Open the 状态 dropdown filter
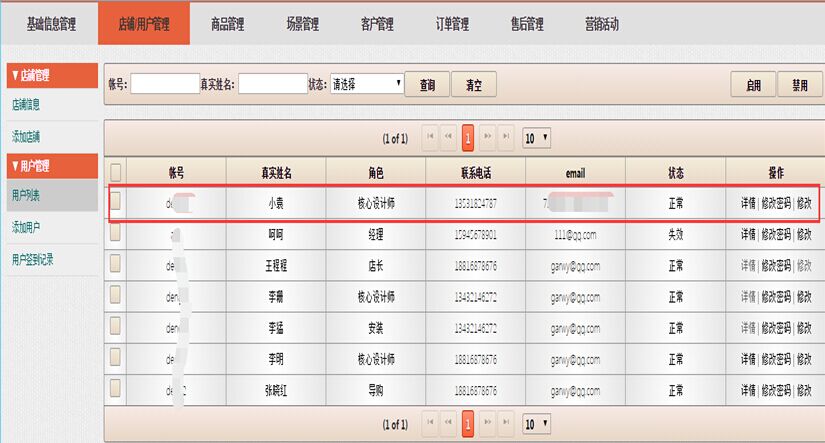The image size is (825, 443). tap(367, 85)
